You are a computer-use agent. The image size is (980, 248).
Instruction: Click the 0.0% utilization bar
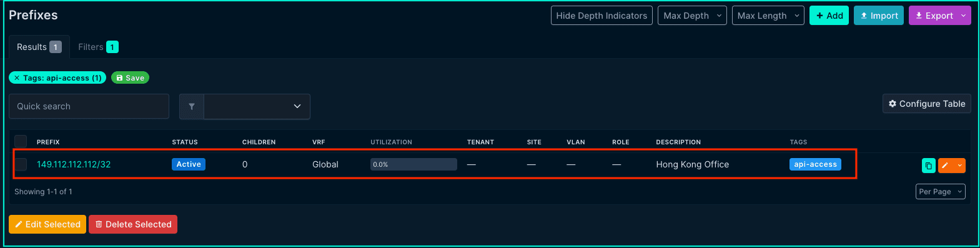pos(413,164)
